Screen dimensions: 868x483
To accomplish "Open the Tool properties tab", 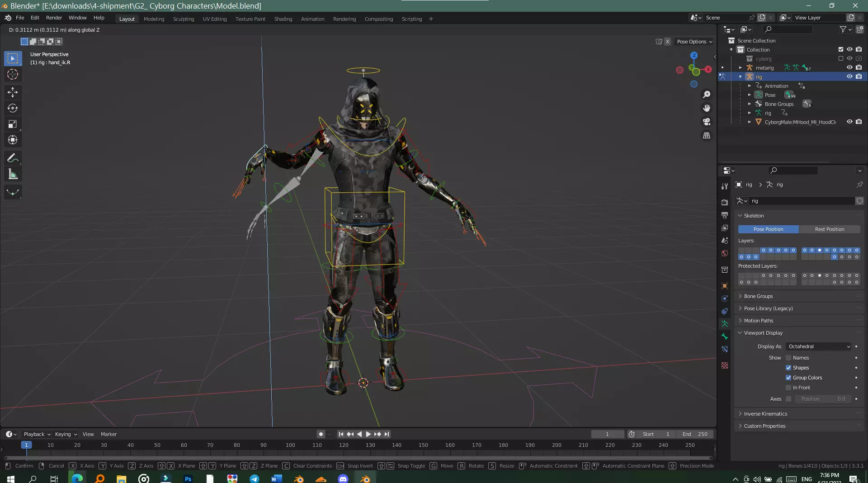I will [x=725, y=186].
